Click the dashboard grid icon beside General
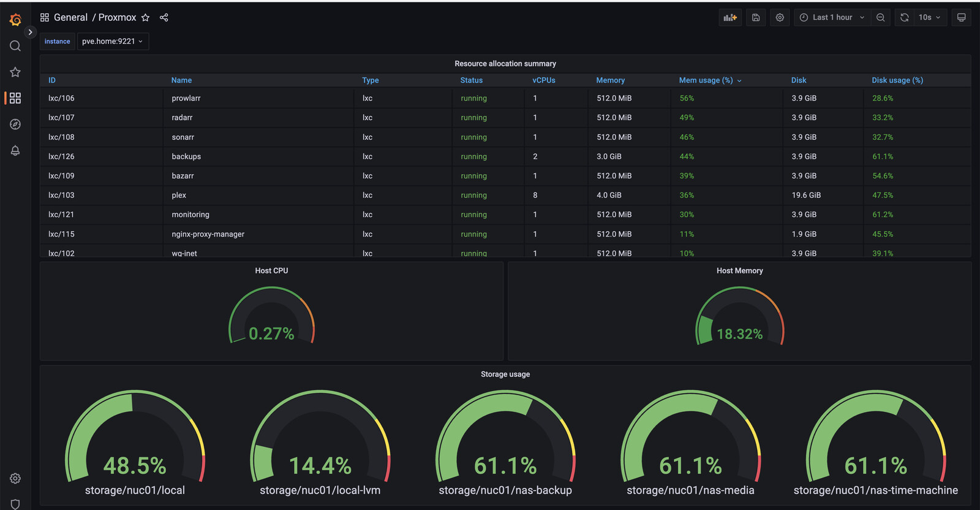Viewport: 980px width, 510px height. 45,17
